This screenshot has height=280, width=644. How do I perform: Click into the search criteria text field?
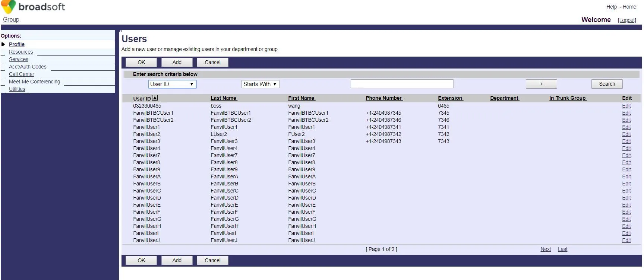pyautogui.click(x=402, y=84)
